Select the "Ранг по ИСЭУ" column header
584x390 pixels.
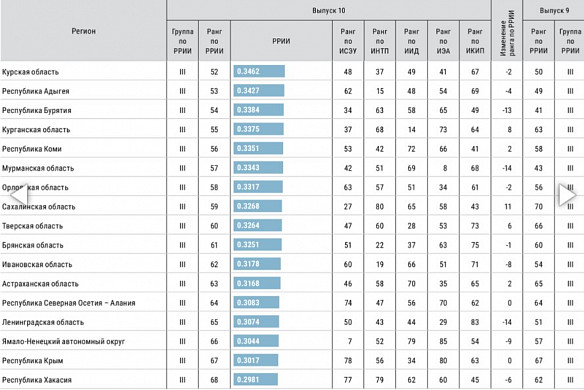(348, 41)
